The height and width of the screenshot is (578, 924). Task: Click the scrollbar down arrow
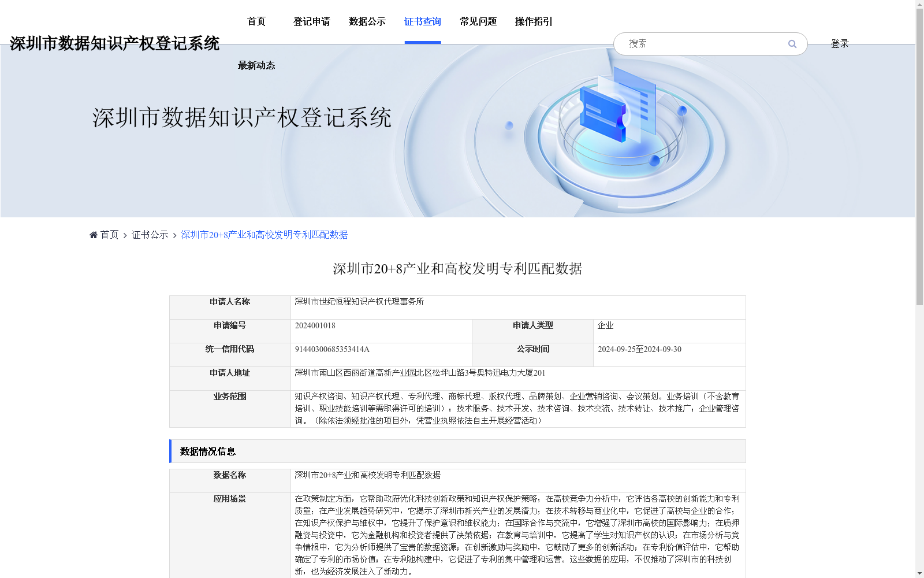pyautogui.click(x=919, y=573)
